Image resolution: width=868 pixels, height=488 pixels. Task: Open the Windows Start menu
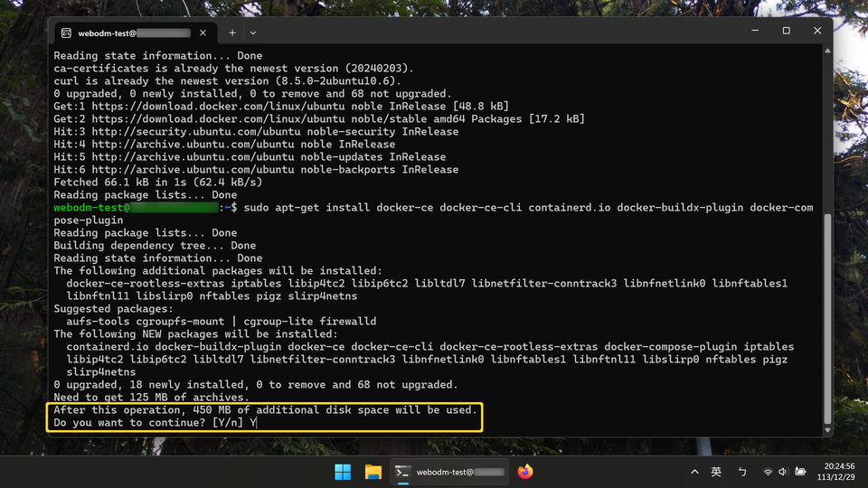(x=343, y=472)
